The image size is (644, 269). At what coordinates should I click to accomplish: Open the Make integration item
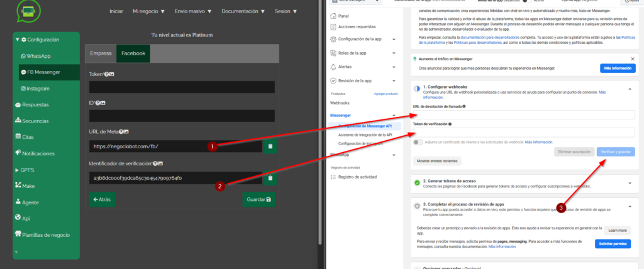pyautogui.click(x=25, y=185)
